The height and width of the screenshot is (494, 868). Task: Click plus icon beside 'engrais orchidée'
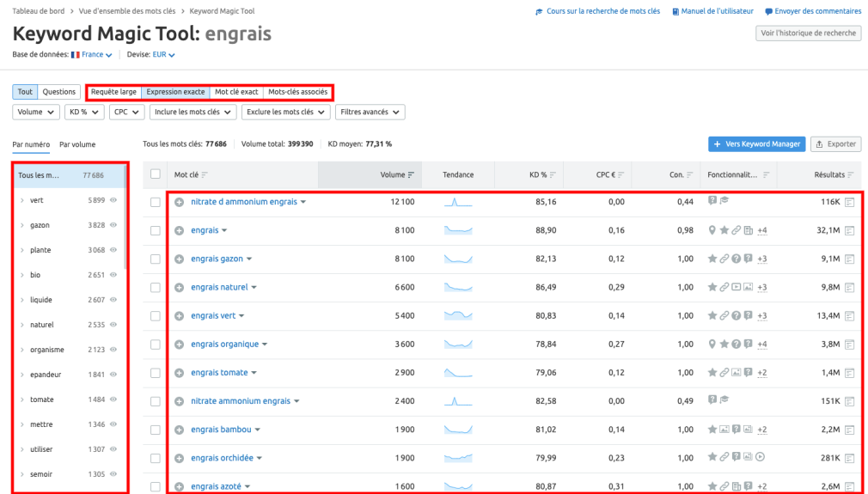(179, 459)
